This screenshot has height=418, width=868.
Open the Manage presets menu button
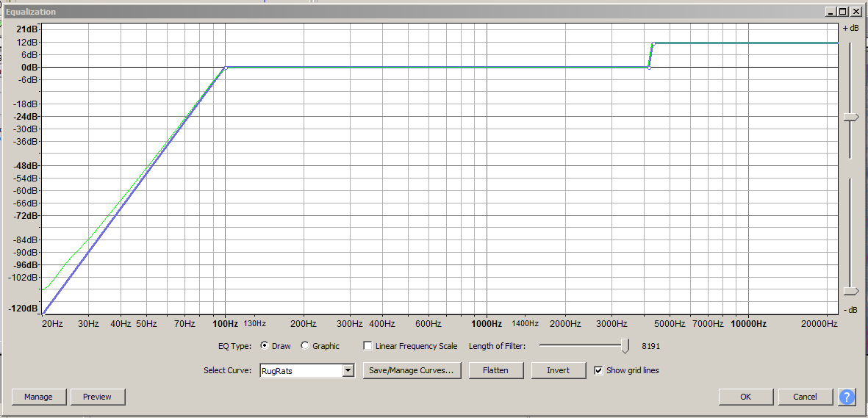[x=38, y=397]
